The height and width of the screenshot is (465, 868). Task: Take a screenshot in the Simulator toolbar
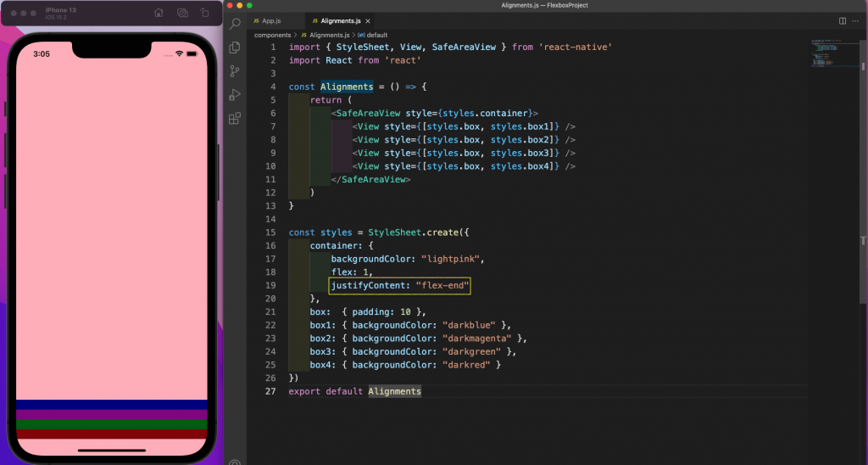[182, 13]
